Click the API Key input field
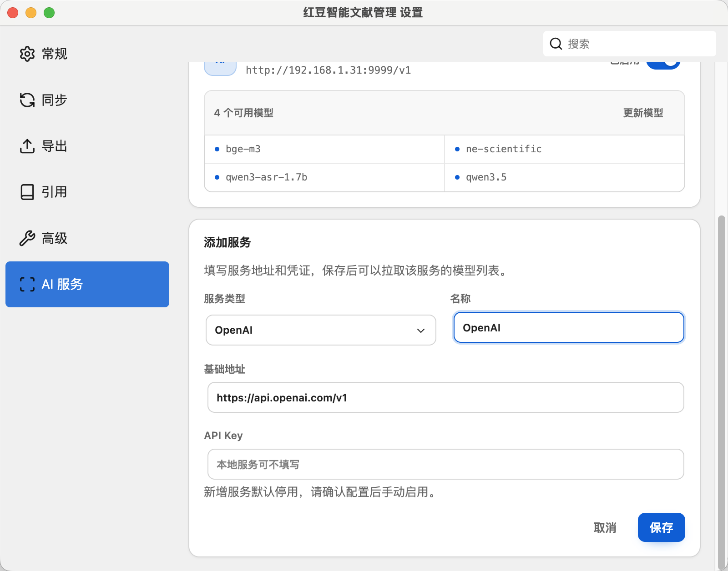728x571 pixels. [445, 464]
